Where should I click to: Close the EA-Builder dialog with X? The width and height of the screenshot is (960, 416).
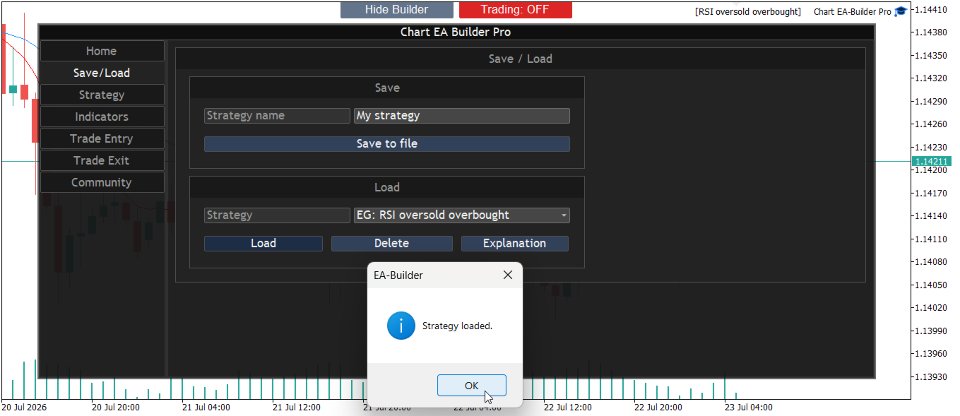[x=508, y=275]
